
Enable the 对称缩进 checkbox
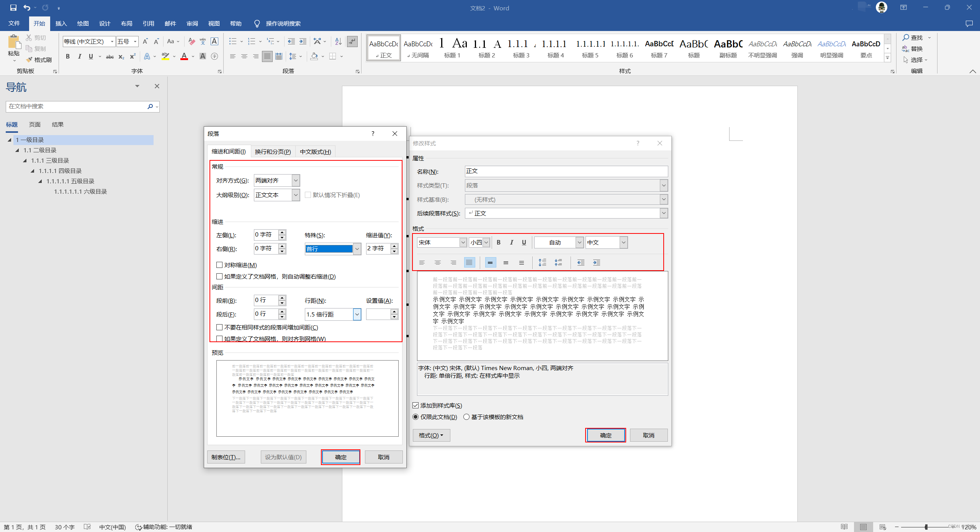219,265
